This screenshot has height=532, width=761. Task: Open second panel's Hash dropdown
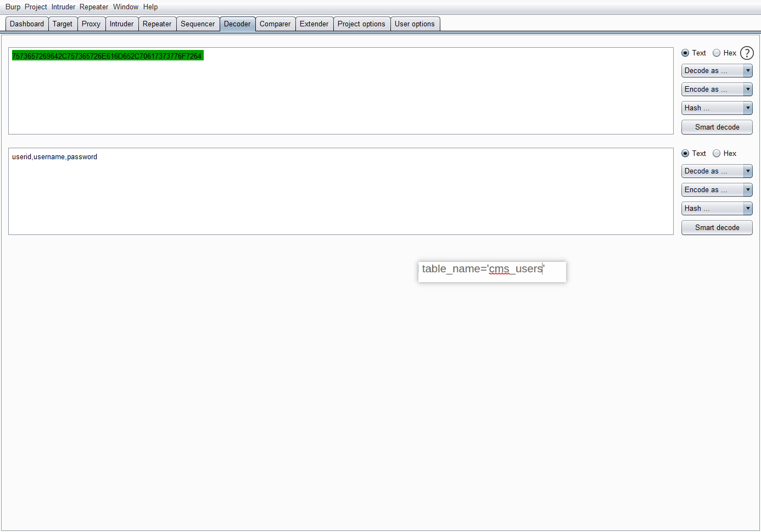717,209
